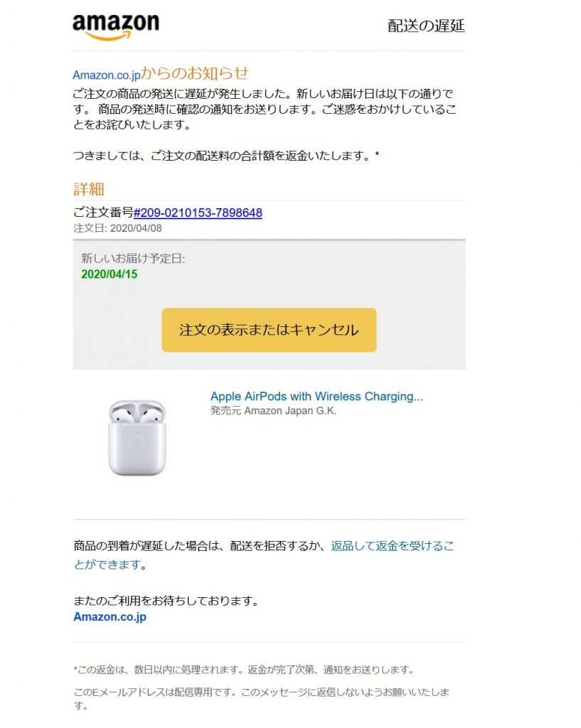Click the Amazon logo at top
Image resolution: width=581 pixels, height=728 pixels.
(x=115, y=27)
